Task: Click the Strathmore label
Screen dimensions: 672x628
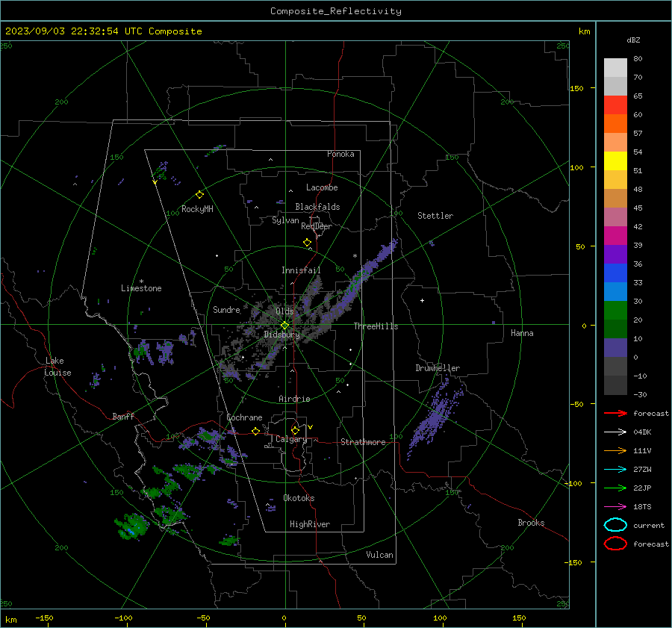Action: (363, 442)
